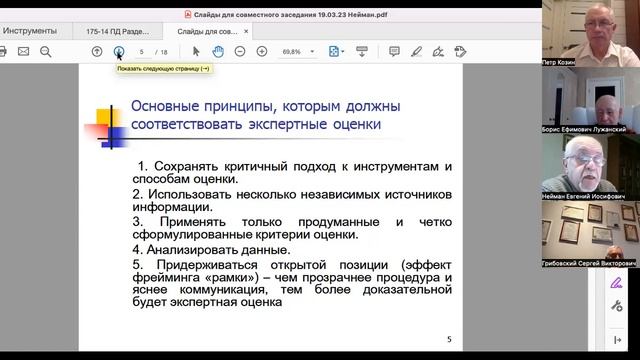This screenshot has height=360, width=640.
Task: Select Петр Козин's video tile
Action: [x=591, y=33]
